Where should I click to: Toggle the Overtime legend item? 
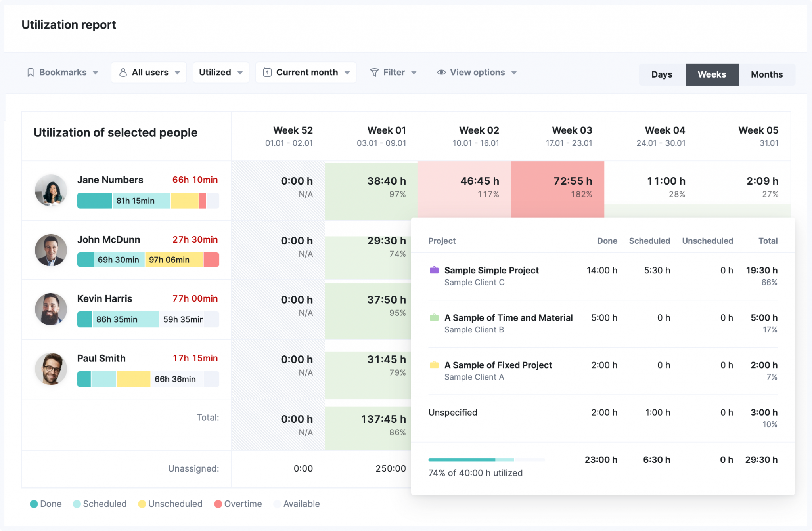[217, 504]
